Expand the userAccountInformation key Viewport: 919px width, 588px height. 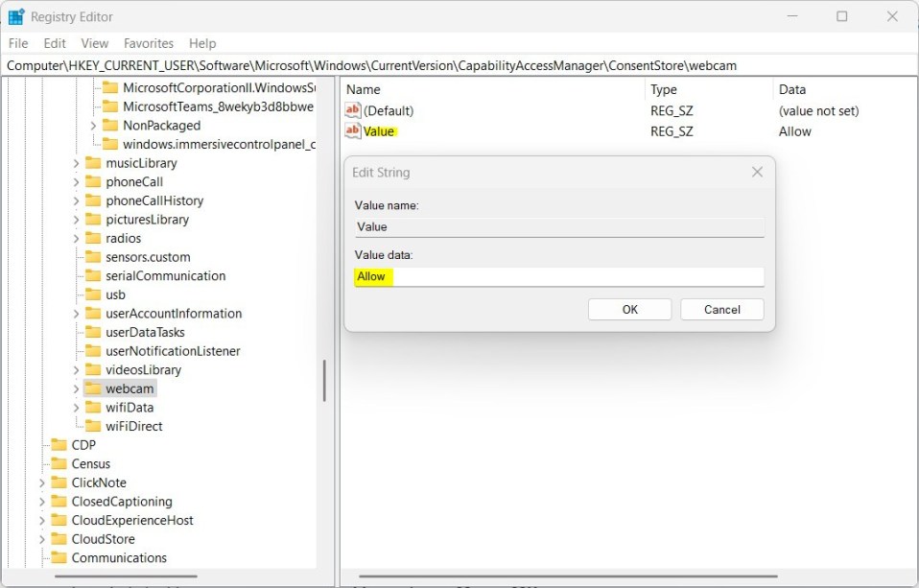tap(76, 314)
